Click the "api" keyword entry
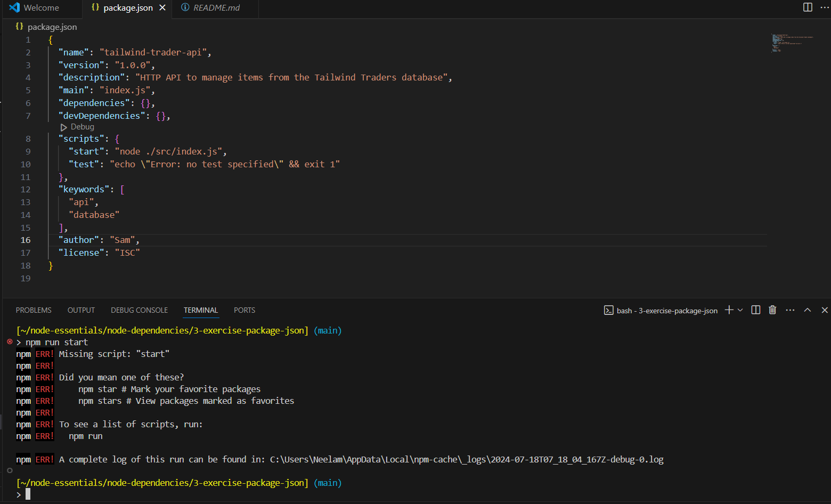Screen dimensions: 831x504 [x=81, y=202]
